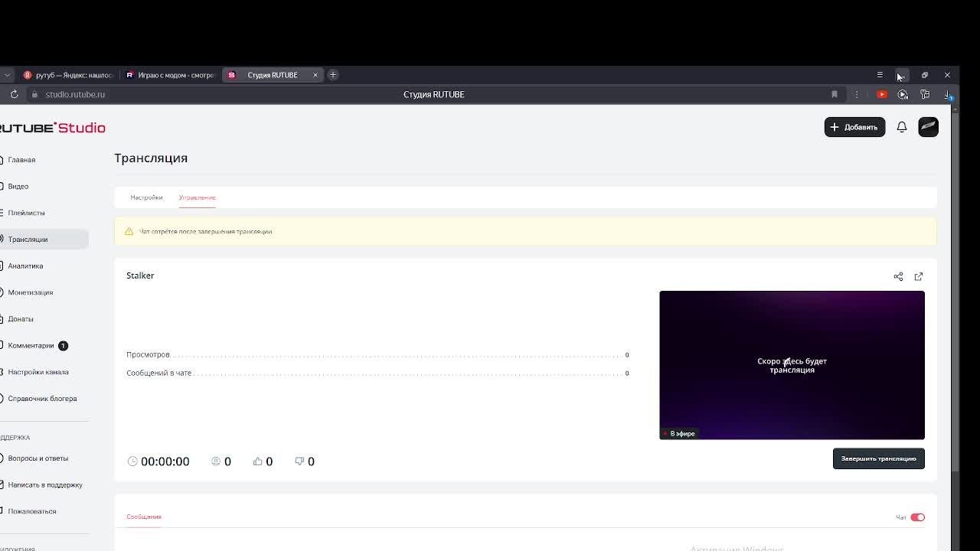Click the warning icon in the chat notice
Screen dimensions: 980x551
pos(129,231)
